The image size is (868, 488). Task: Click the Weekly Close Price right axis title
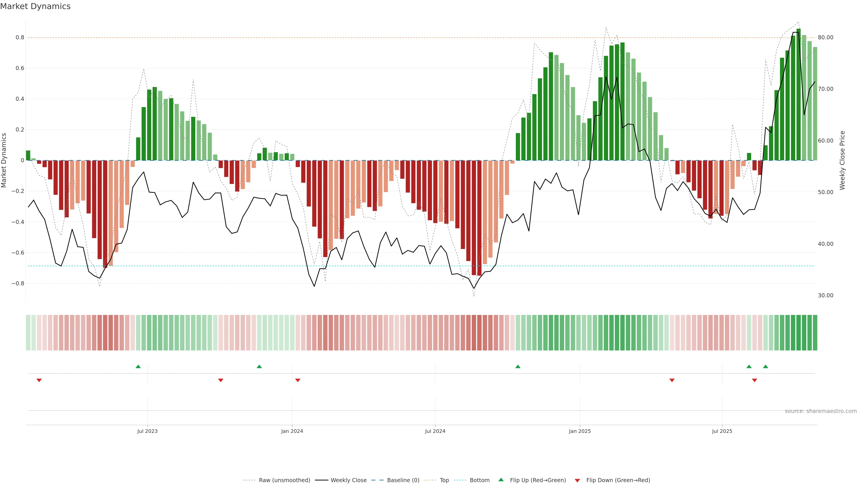[x=842, y=160]
